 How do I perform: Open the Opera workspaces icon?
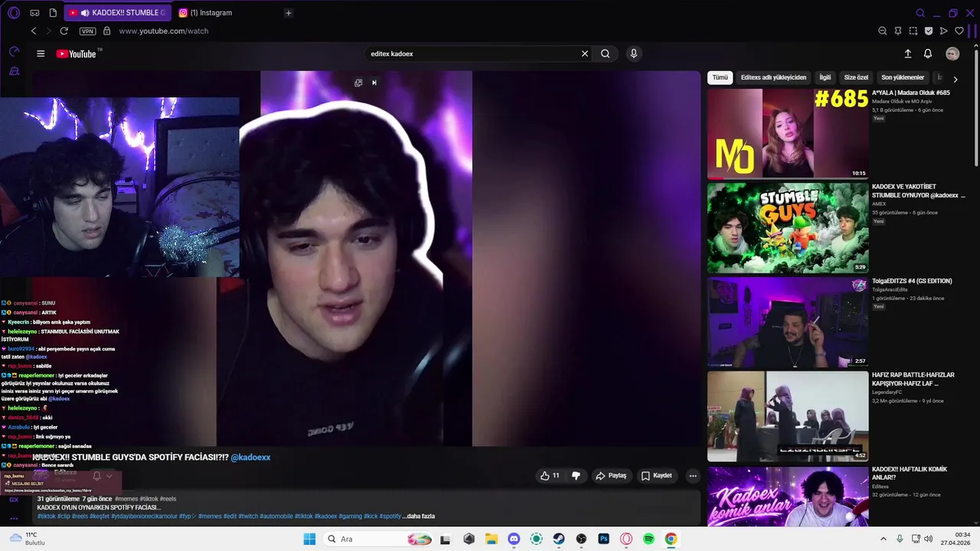pyautogui.click(x=34, y=13)
